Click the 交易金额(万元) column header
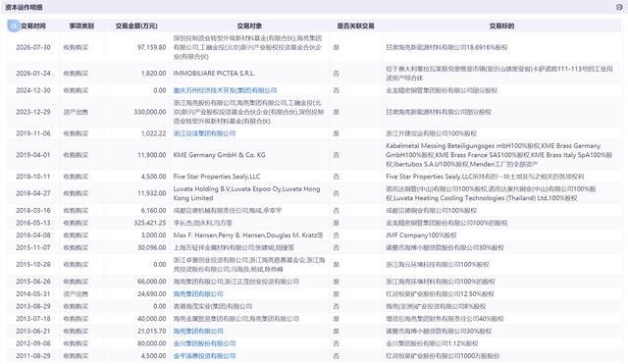Screen dimensions: 628x364 (136, 26)
